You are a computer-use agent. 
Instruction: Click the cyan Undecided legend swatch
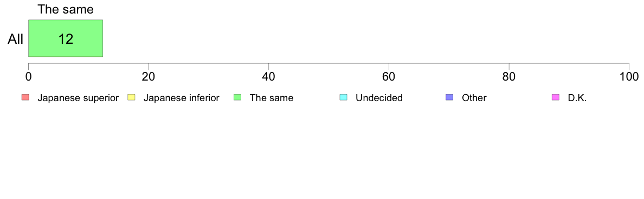tap(344, 97)
